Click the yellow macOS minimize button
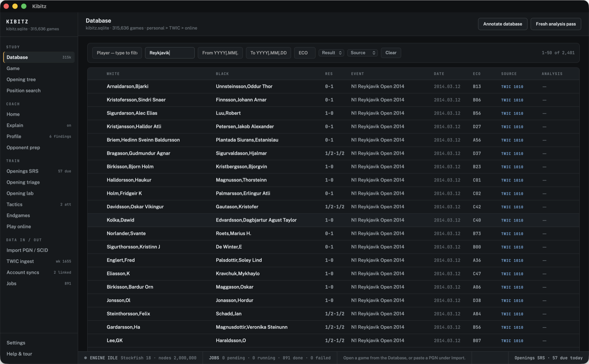 tap(15, 6)
